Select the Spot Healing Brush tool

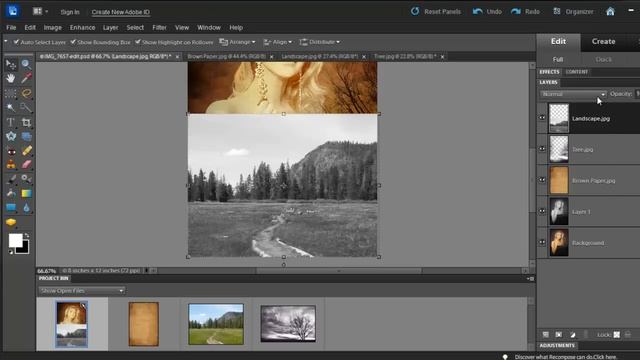pyautogui.click(x=26, y=151)
